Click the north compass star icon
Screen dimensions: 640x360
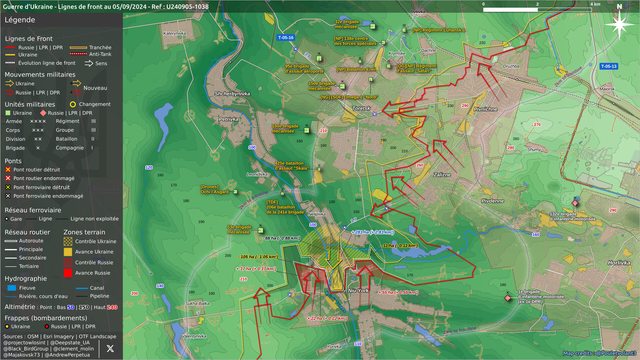click(x=619, y=24)
